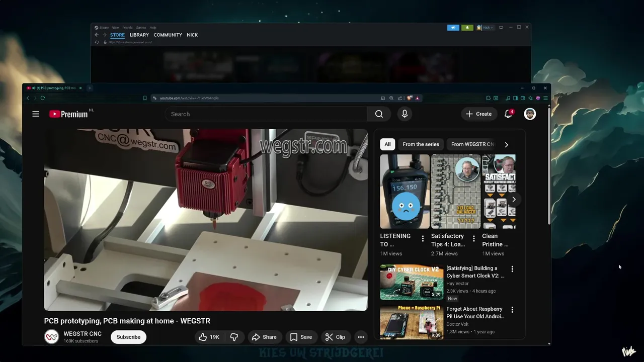Click Steam green notifications bell
This screenshot has height=362, width=644.
(x=467, y=28)
